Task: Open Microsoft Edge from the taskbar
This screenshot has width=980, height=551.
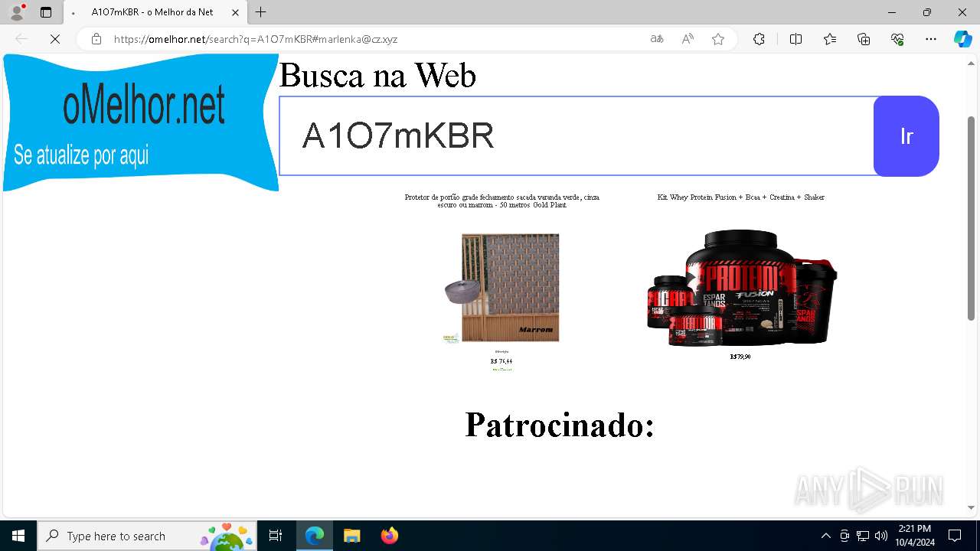Action: pyautogui.click(x=315, y=536)
